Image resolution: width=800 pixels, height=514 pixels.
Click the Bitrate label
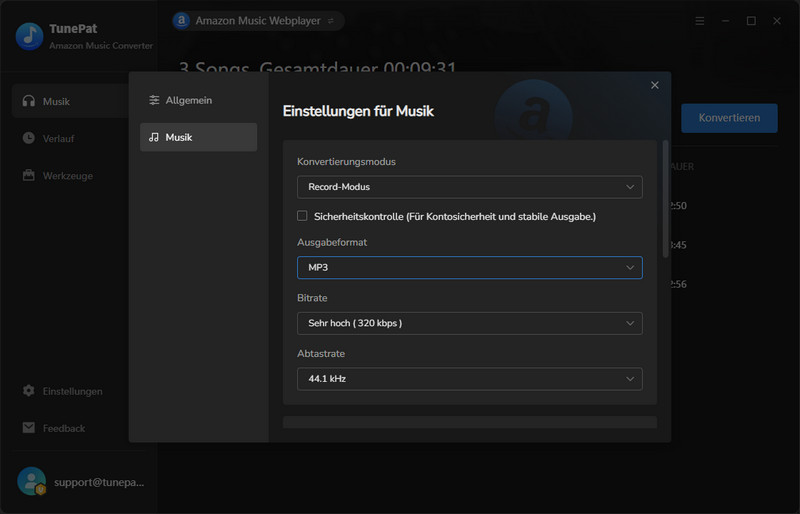coord(312,298)
